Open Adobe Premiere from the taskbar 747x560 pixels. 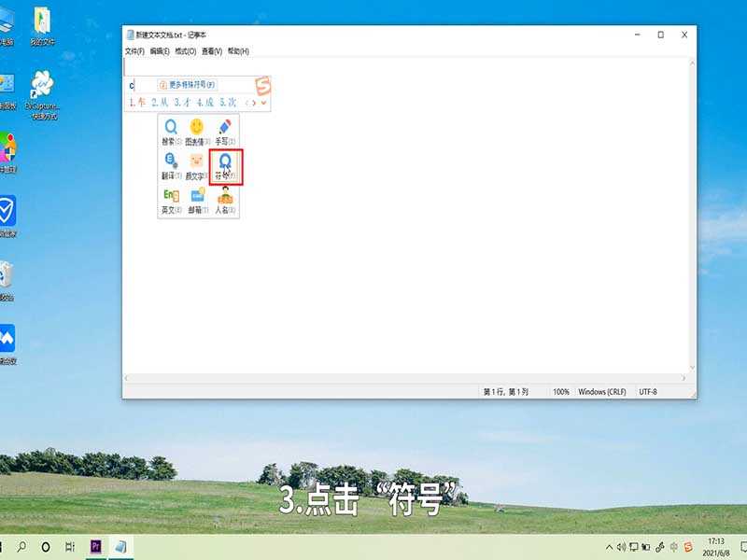(x=96, y=547)
